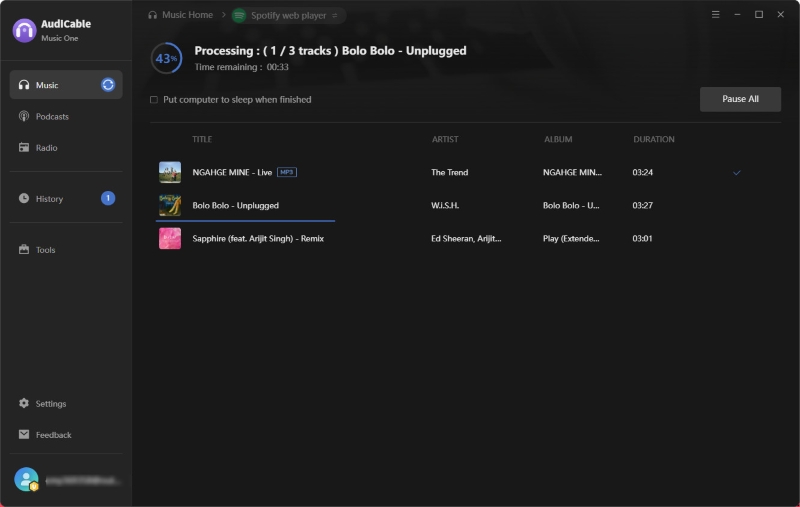Open the hamburger menu icon in title bar
Image resolution: width=800 pixels, height=507 pixels.
click(715, 14)
